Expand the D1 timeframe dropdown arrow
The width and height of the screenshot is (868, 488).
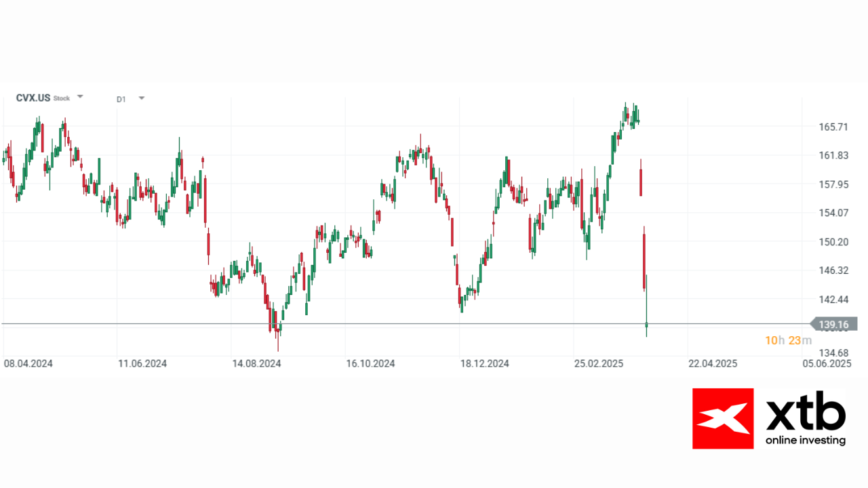coord(142,98)
